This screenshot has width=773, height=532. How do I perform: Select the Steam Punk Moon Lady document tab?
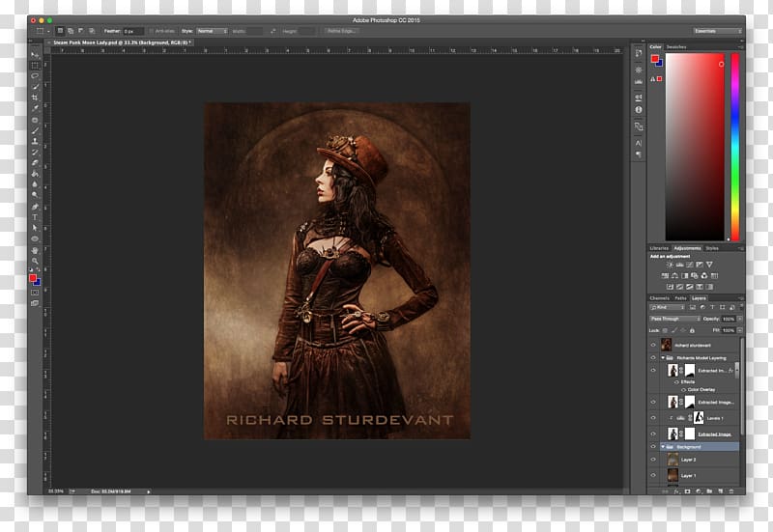click(122, 42)
